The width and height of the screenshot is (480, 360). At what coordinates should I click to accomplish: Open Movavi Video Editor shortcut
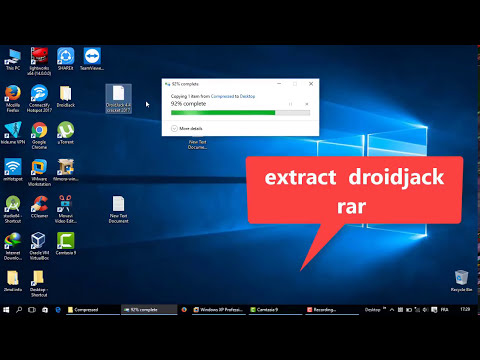(66, 209)
